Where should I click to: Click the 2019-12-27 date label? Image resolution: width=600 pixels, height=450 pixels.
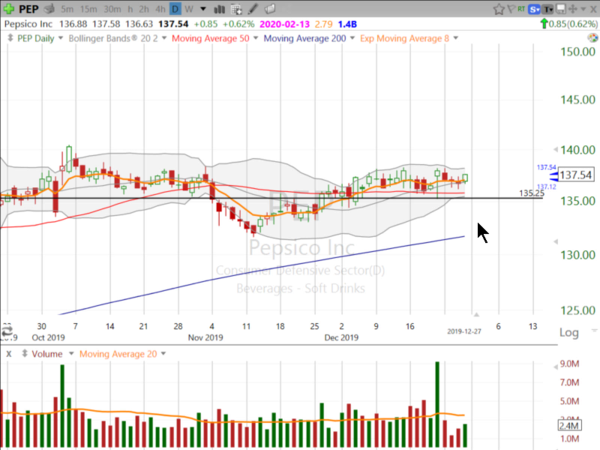coord(464,331)
